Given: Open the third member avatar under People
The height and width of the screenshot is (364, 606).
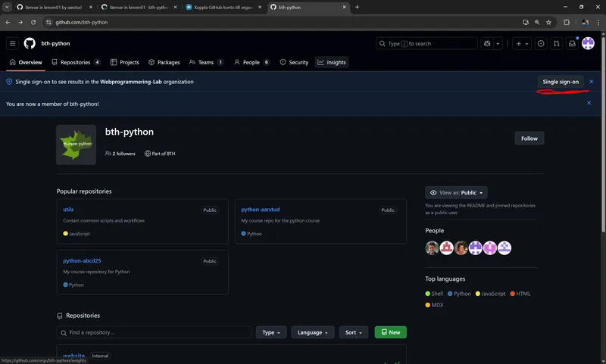Looking at the screenshot, I should 461,247.
